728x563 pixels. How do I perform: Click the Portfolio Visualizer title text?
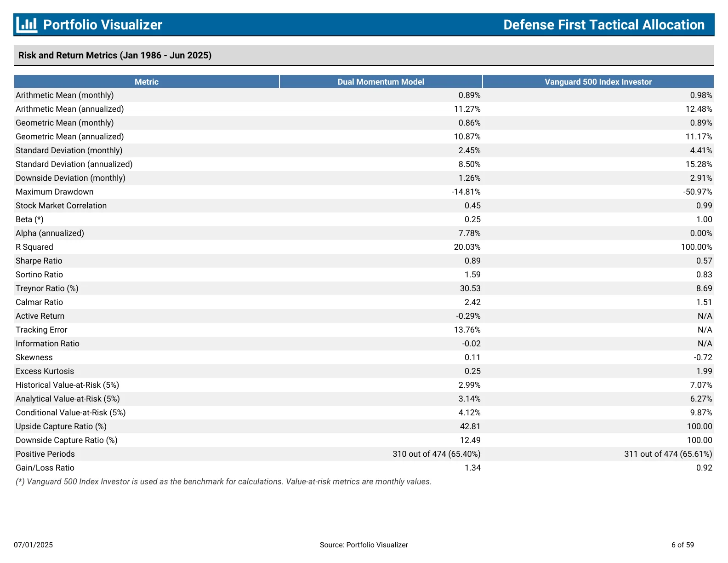tap(102, 25)
